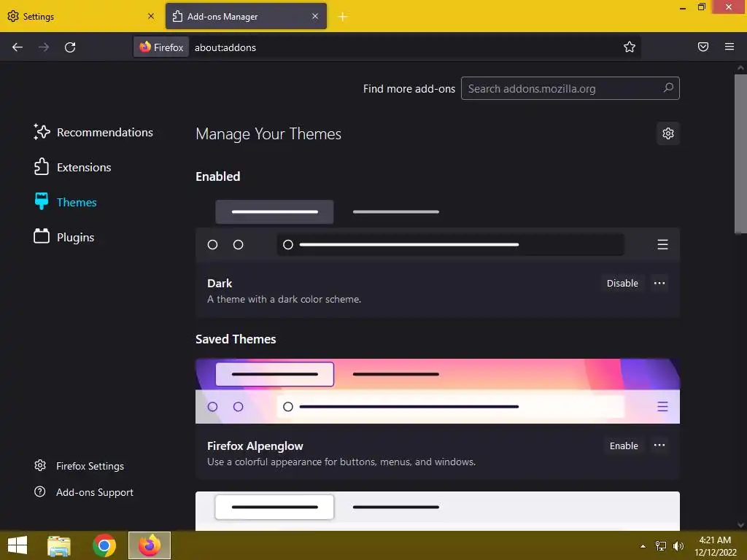Click the scrollbar up arrow
Screen dimensions: 747x560
point(740,68)
